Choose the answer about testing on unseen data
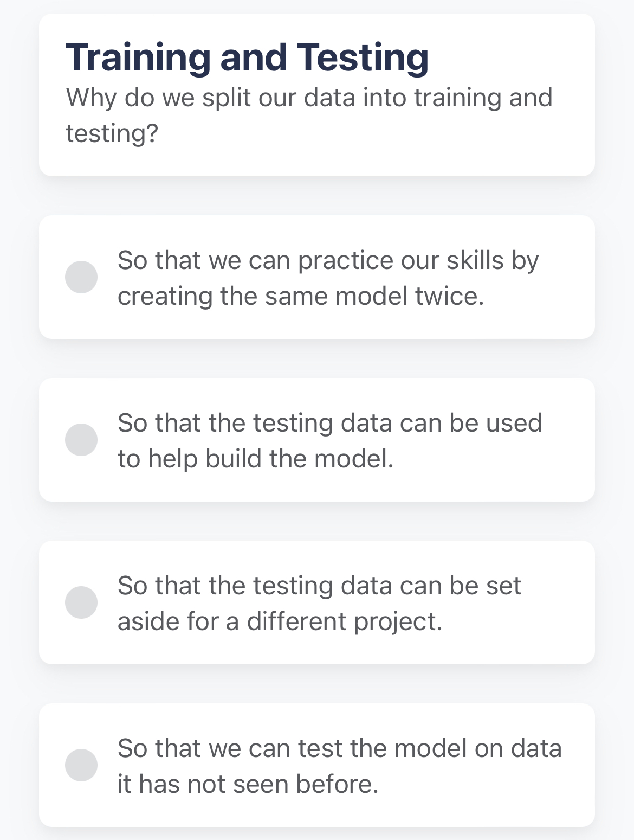634x840 pixels. tap(317, 765)
